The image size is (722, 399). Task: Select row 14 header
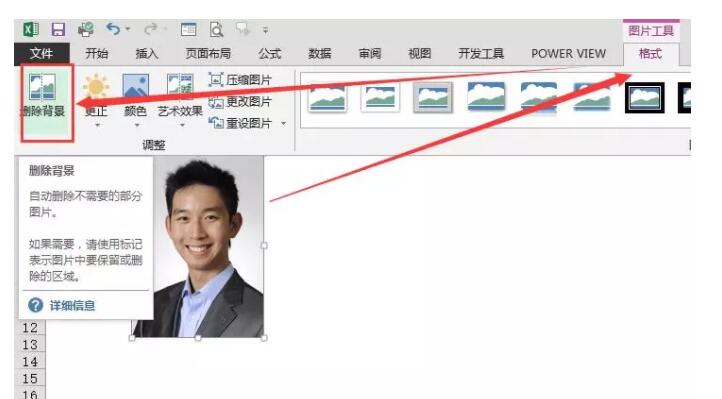click(x=30, y=362)
